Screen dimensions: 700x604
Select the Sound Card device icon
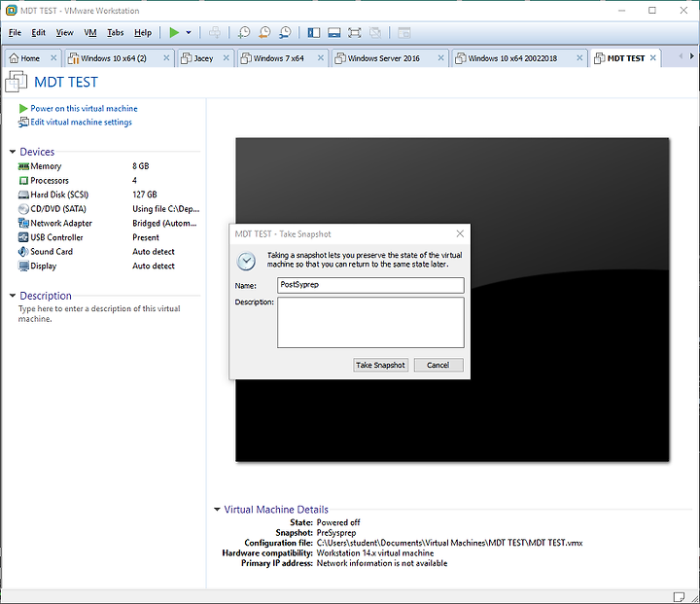click(x=23, y=252)
